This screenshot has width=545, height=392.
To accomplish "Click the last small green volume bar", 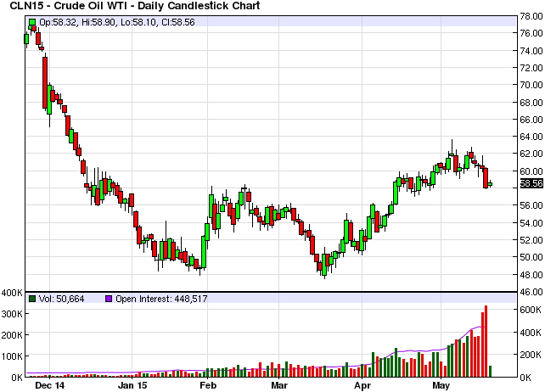I will click(490, 372).
